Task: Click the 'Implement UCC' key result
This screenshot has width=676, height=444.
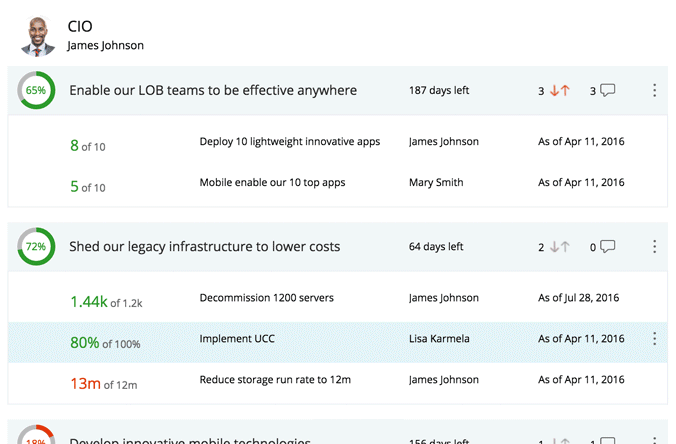Action: (237, 339)
